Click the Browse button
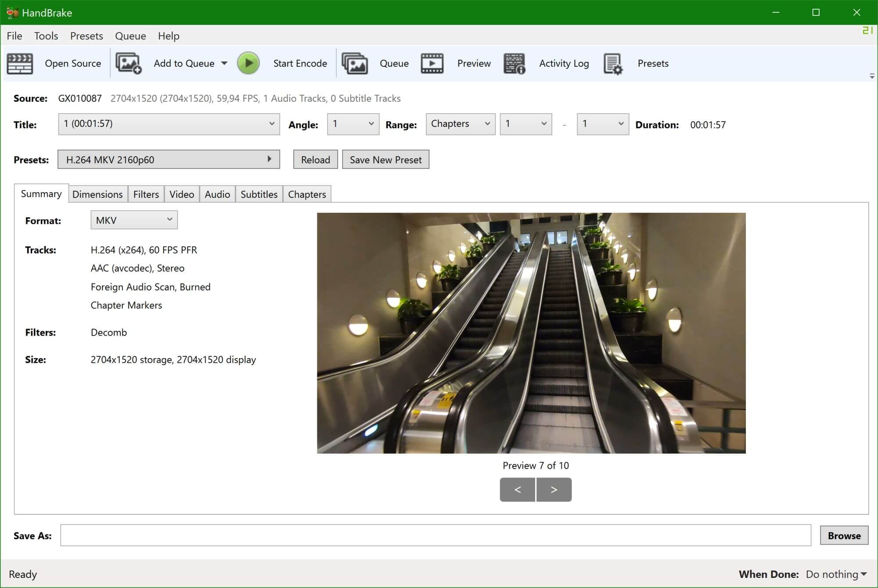This screenshot has height=588, width=878. (x=844, y=535)
